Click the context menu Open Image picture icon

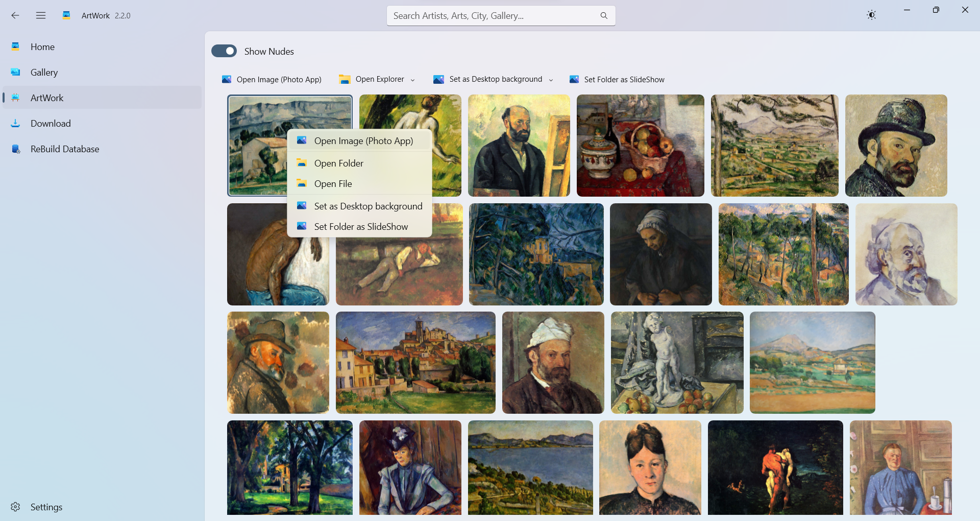(x=302, y=140)
